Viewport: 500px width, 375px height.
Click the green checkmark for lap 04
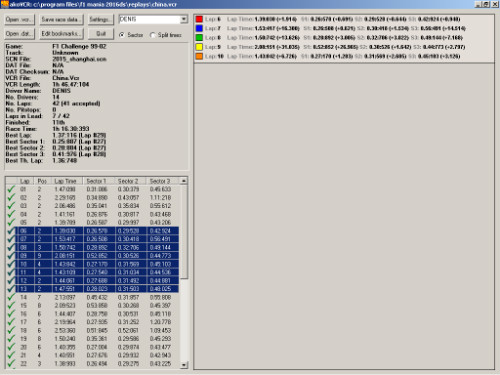click(x=11, y=214)
